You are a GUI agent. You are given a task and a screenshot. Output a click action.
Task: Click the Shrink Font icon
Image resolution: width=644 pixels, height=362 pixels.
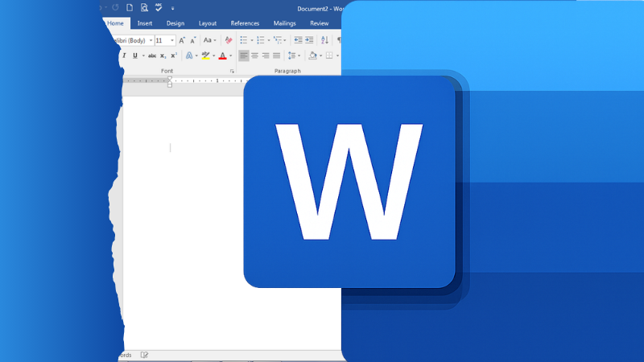coord(192,40)
